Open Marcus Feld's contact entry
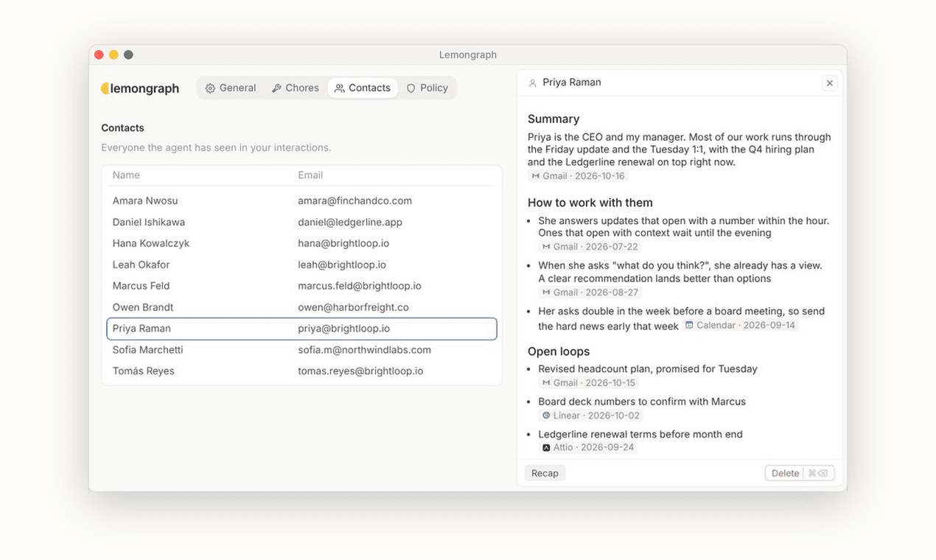 tap(302, 286)
